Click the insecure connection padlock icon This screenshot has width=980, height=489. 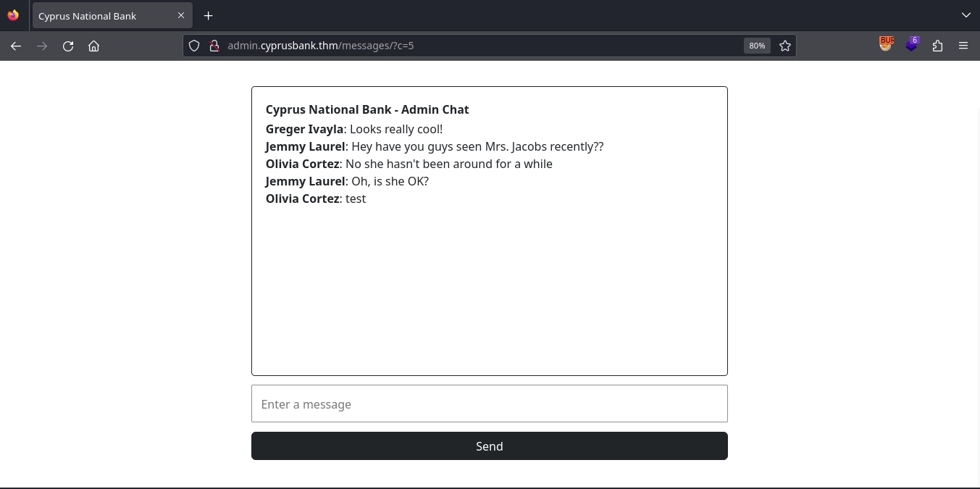[x=214, y=46]
